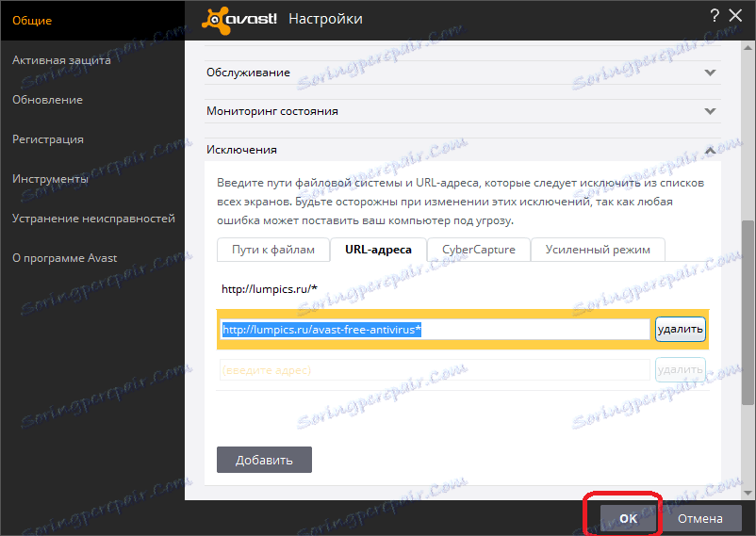
Task: Open the CyberCapture tab
Action: (x=479, y=250)
